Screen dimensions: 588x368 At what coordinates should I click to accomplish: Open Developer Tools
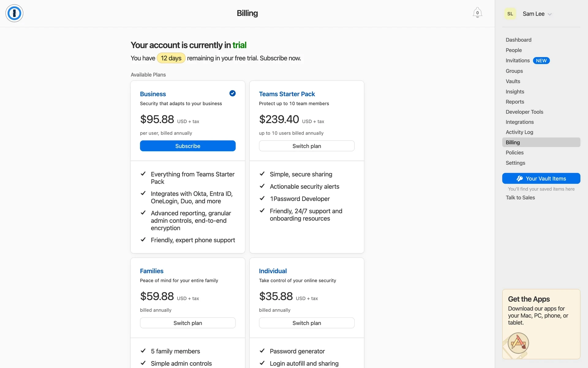coord(524,112)
